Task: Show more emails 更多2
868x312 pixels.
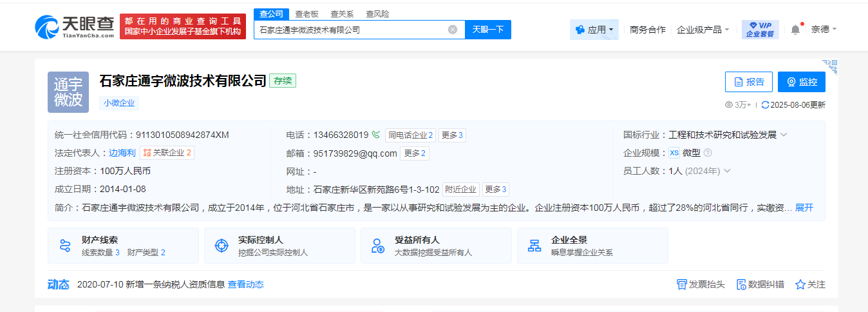Action: 415,153
